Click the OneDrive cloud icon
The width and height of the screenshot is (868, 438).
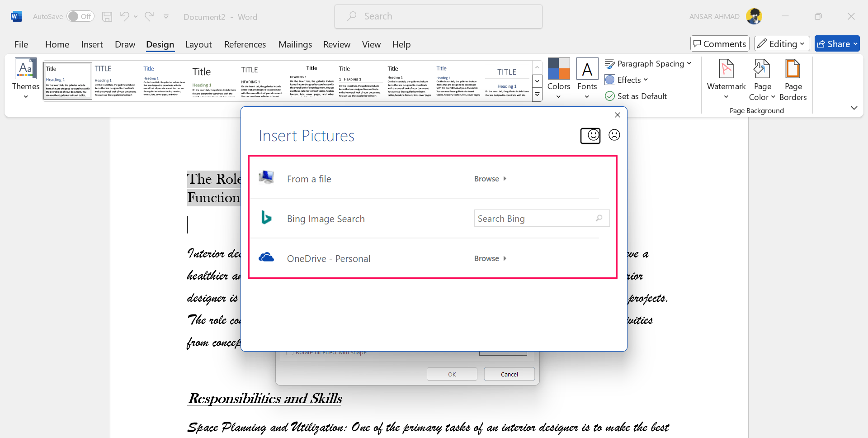[266, 257]
